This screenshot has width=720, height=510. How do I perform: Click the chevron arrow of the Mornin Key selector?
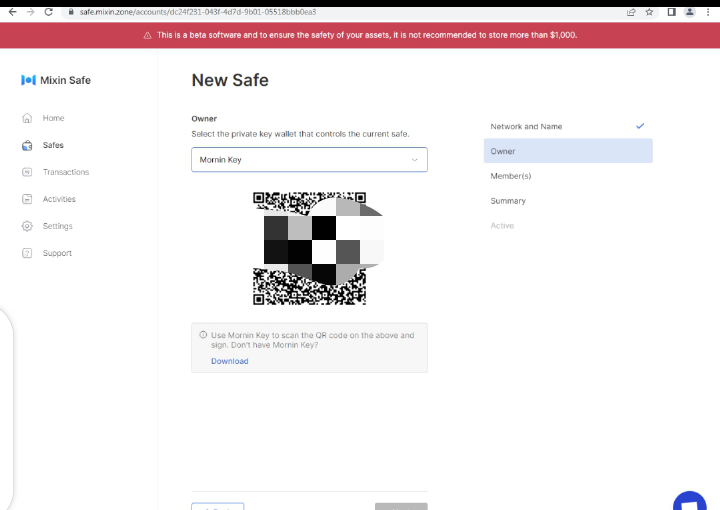[x=415, y=160]
